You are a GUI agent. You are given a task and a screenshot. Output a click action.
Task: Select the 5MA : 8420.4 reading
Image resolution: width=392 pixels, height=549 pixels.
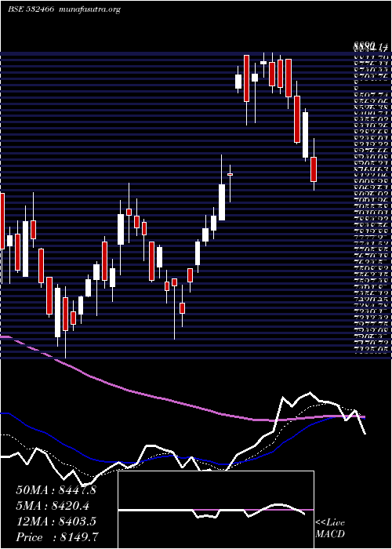pyautogui.click(x=53, y=506)
